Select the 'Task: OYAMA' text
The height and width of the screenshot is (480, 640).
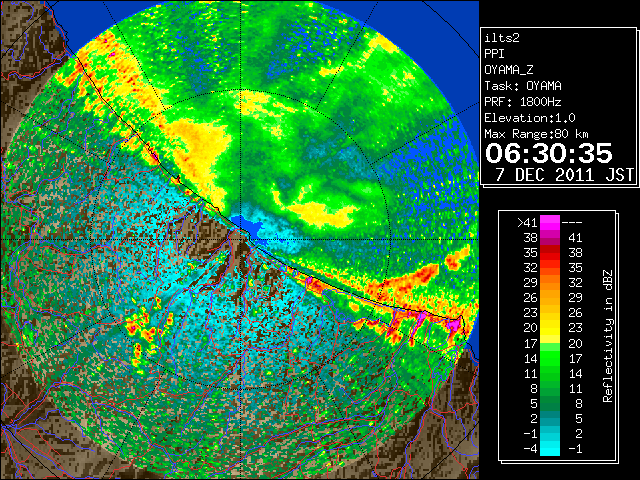coord(523,86)
